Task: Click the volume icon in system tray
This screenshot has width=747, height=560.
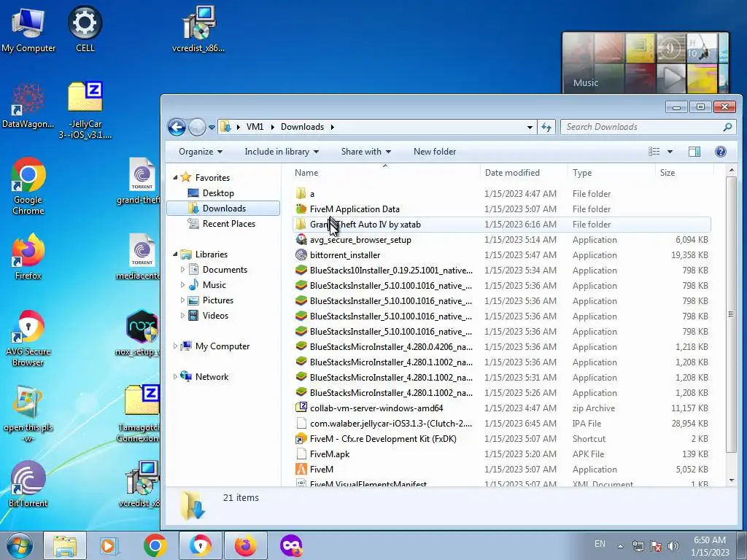Action: click(x=673, y=545)
